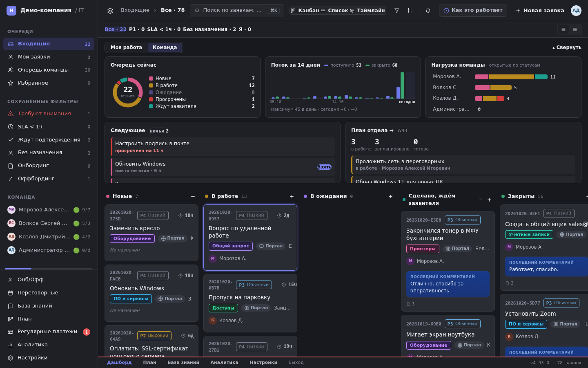
Task: Open team member Волков Сергей in sidebar
Action: 49,223
